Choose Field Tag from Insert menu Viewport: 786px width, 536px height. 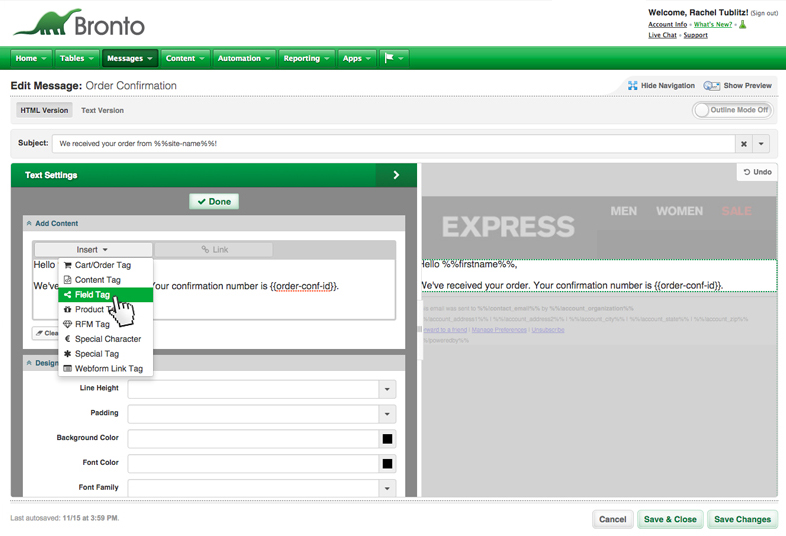(x=92, y=295)
